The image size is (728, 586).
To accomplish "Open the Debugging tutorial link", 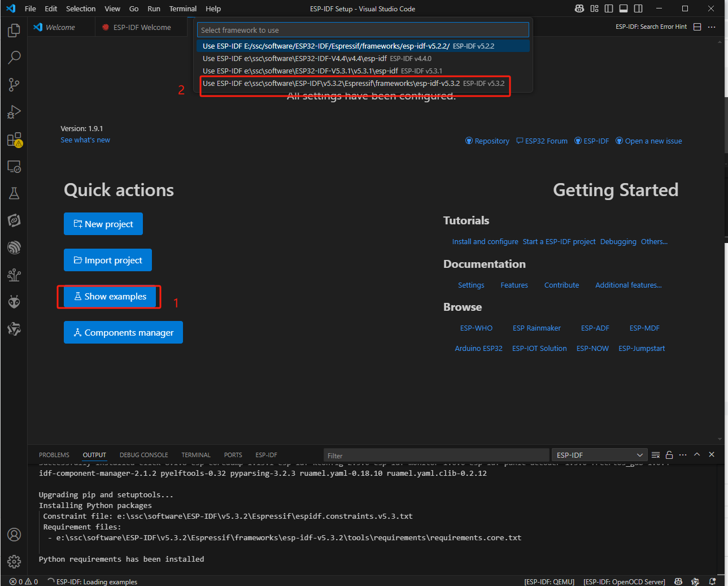I will (x=618, y=241).
